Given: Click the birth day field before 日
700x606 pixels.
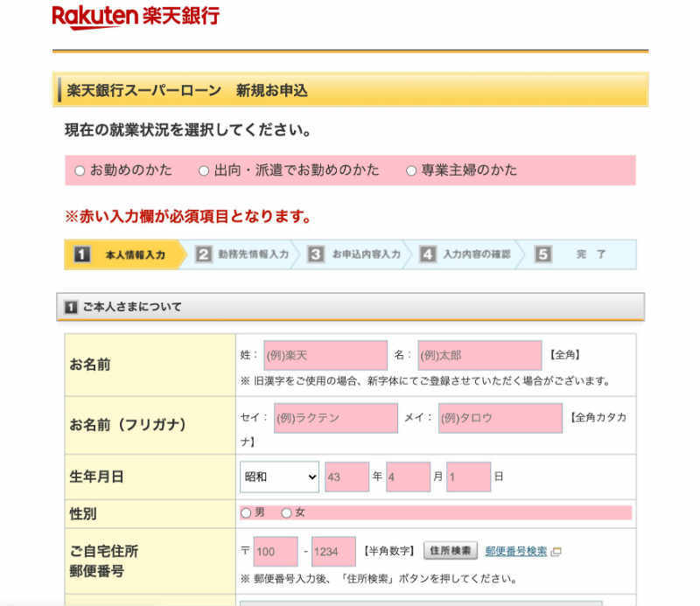Looking at the screenshot, I should (469, 477).
